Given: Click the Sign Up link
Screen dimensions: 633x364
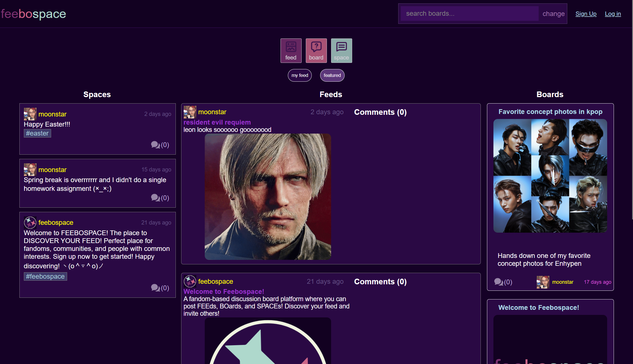Looking at the screenshot, I should [x=586, y=13].
